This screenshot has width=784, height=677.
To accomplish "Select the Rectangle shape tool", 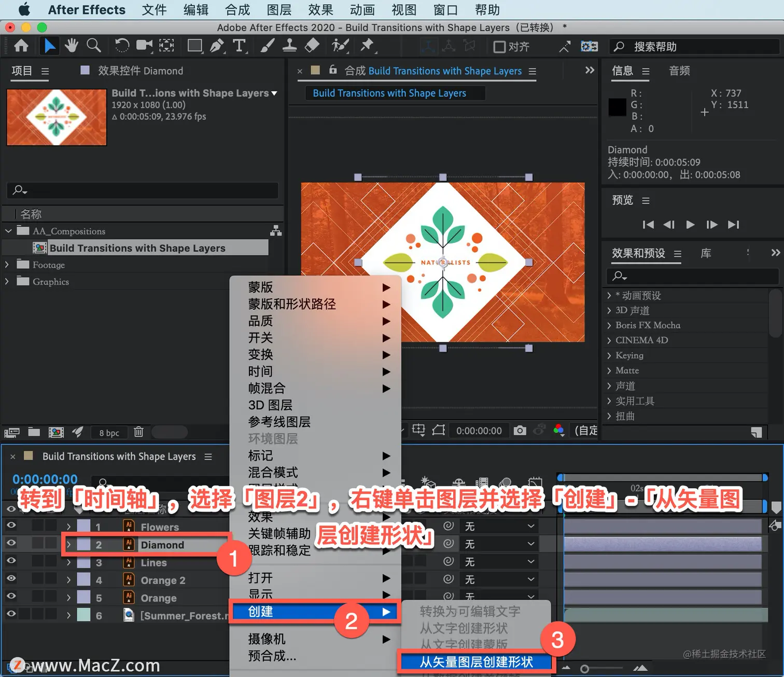I will pos(195,46).
